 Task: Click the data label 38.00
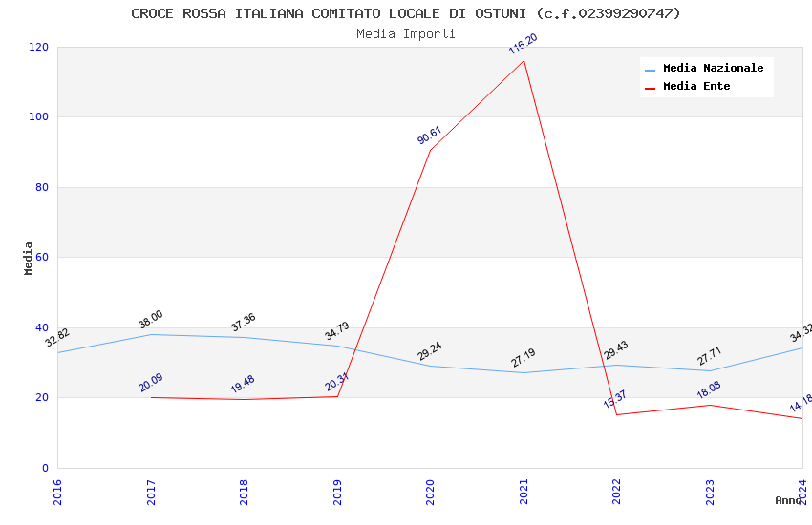(x=151, y=320)
